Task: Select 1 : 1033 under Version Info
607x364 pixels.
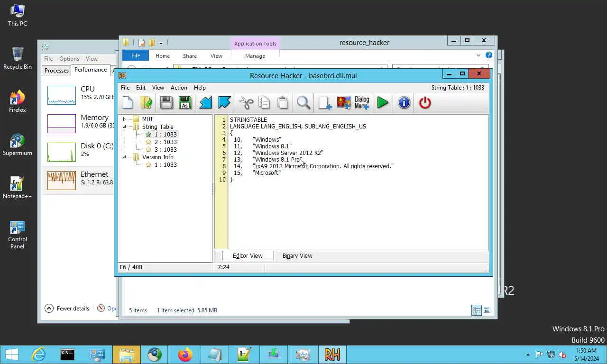Action: tap(165, 165)
